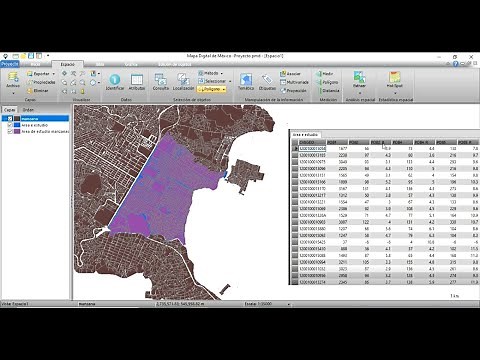Open the Hot Spot statistics tool

(395, 79)
